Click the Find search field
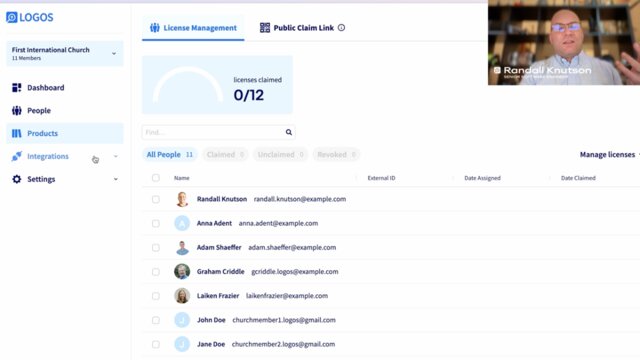The width and height of the screenshot is (640, 360). (218, 132)
